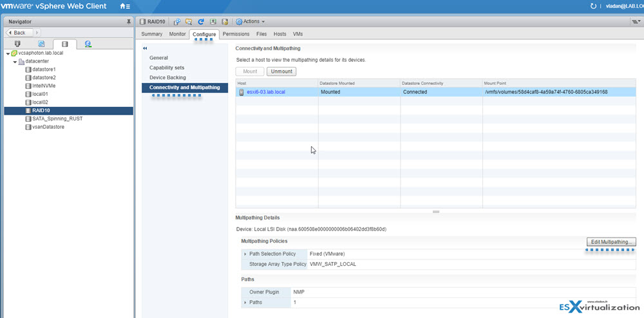Click the increase datastore capacity toolbar icon
Image resolution: width=644 pixels, height=318 pixels.
(x=213, y=22)
